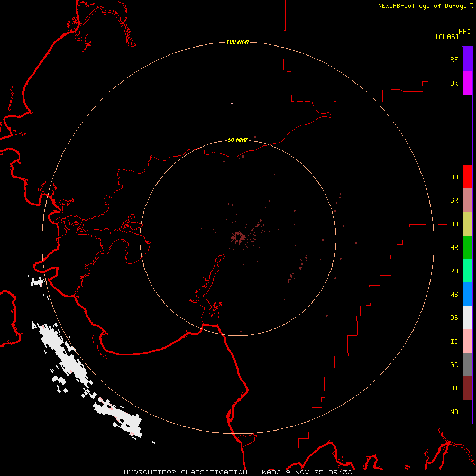Click the [CLAS] legend header
The image size is (476, 476).
(x=447, y=36)
